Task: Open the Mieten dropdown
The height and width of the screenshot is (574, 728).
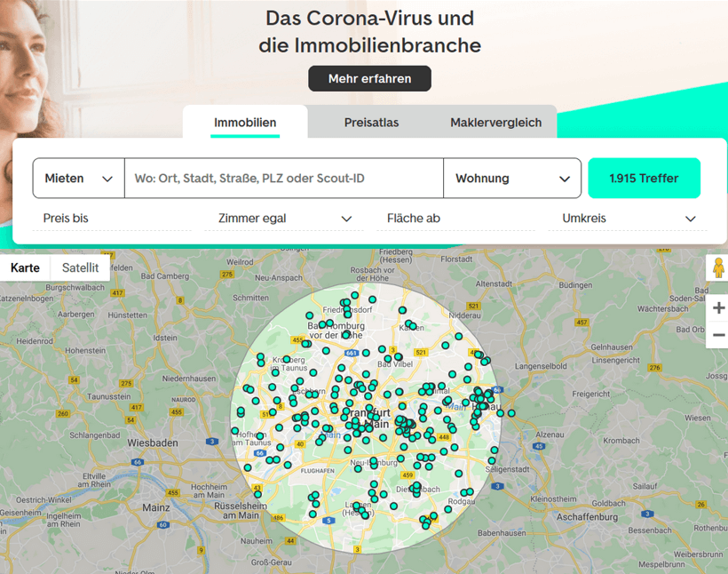Action: pyautogui.click(x=78, y=178)
